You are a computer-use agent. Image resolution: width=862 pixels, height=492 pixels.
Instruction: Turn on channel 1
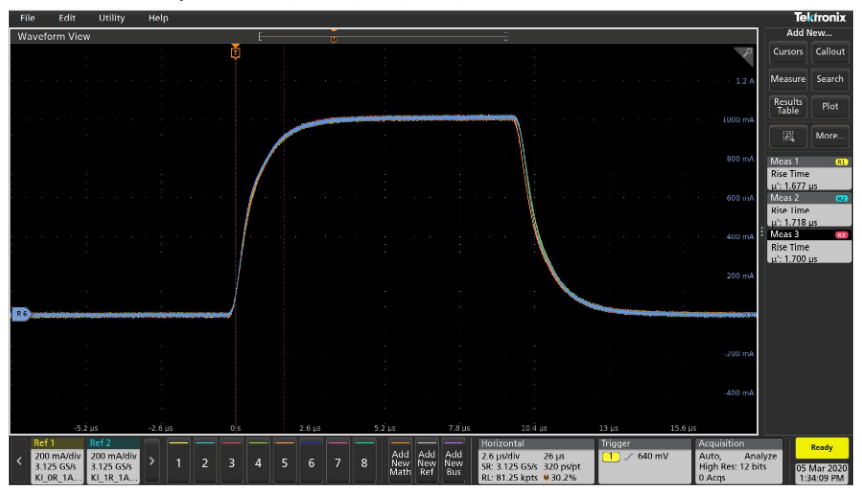click(179, 462)
